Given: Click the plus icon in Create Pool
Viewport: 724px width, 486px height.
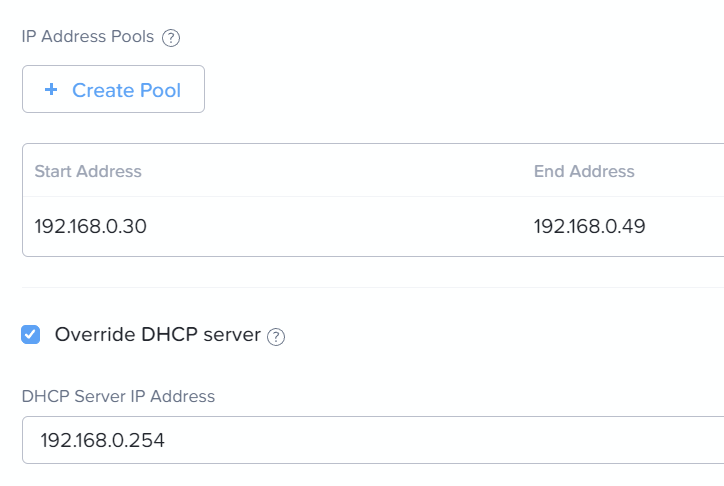Looking at the screenshot, I should tap(51, 89).
